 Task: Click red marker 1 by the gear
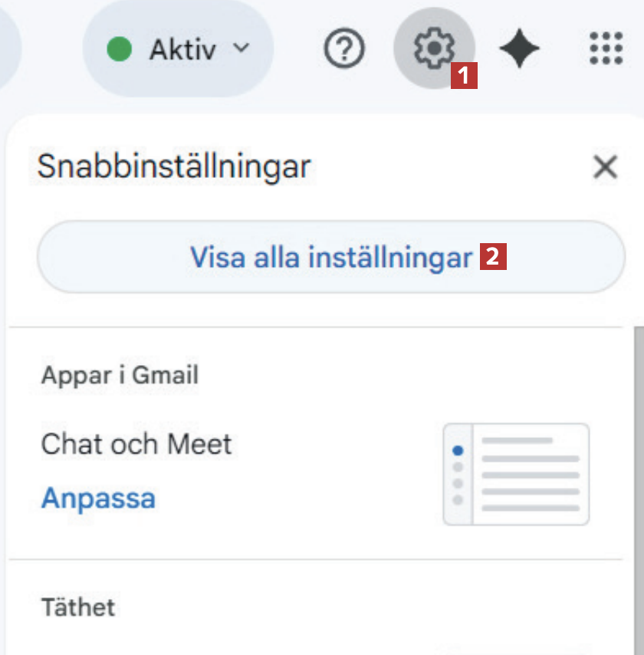(x=464, y=75)
